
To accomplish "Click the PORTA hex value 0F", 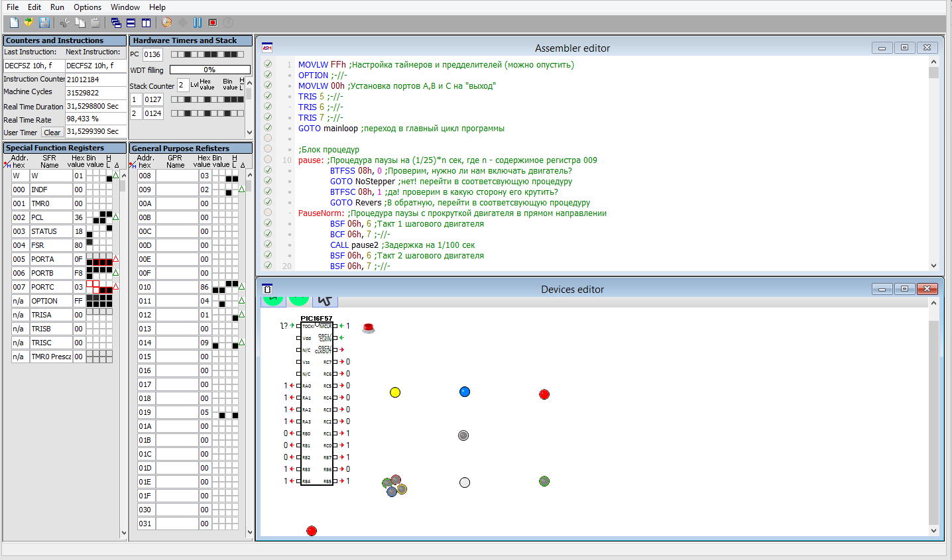I will tap(79, 259).
